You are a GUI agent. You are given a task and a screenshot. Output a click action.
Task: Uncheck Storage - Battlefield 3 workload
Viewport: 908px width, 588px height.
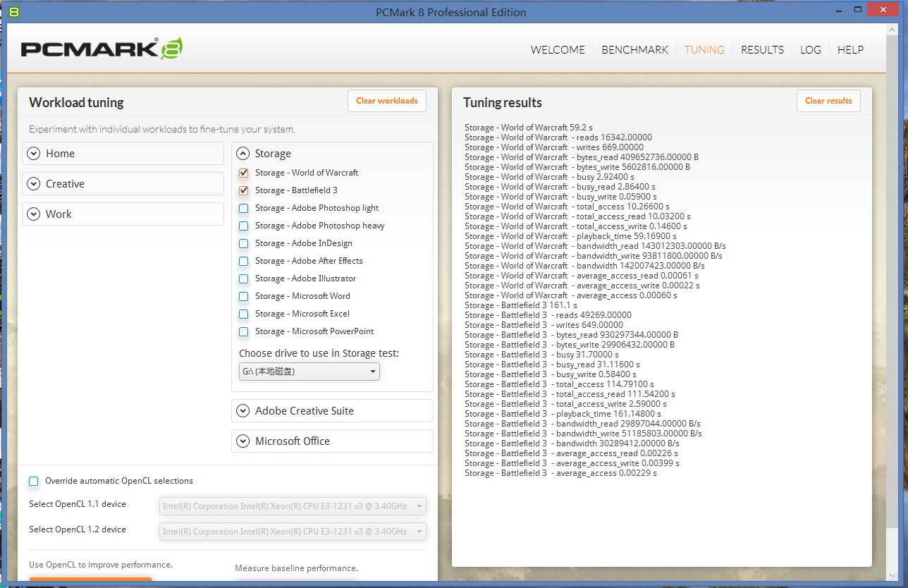pos(244,190)
